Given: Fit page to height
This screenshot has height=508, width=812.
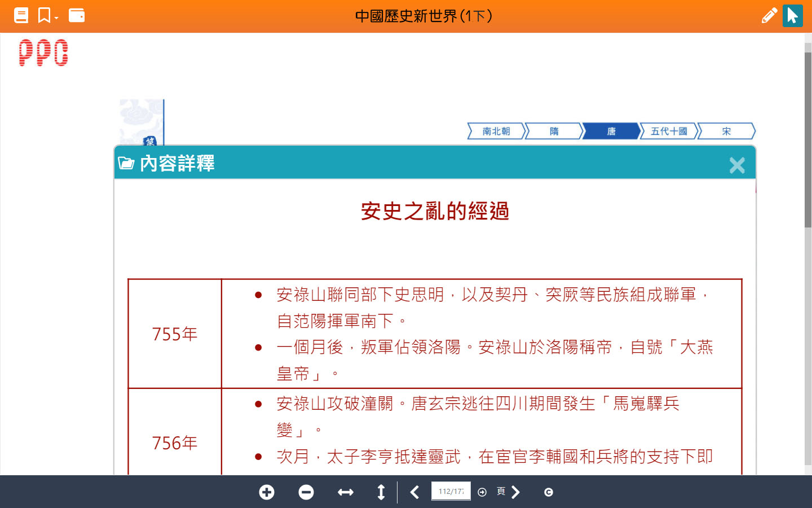Looking at the screenshot, I should 381,492.
